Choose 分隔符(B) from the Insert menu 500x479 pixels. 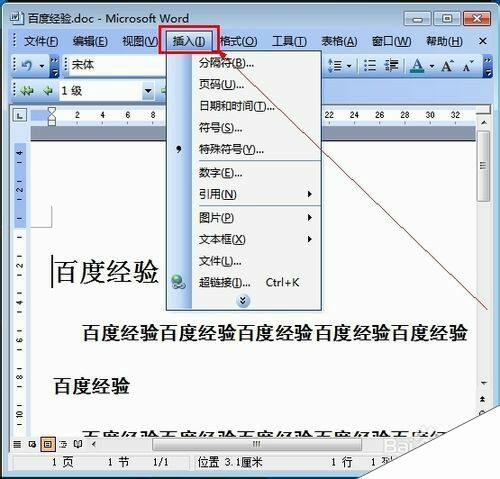[x=256, y=63]
